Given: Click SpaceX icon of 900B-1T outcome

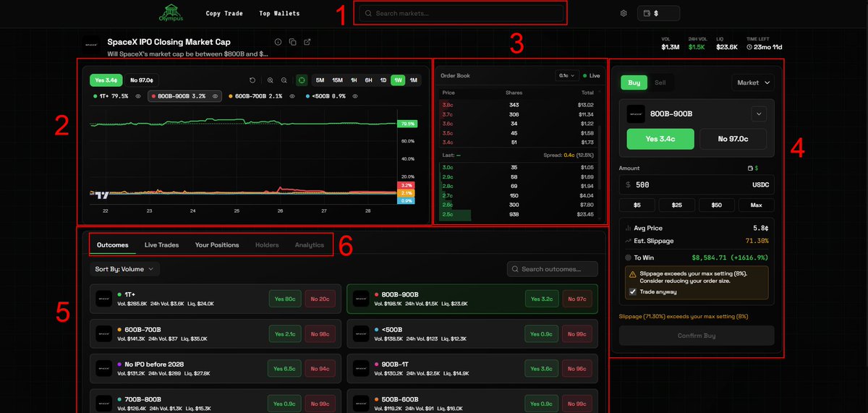Looking at the screenshot, I should pos(361,369).
